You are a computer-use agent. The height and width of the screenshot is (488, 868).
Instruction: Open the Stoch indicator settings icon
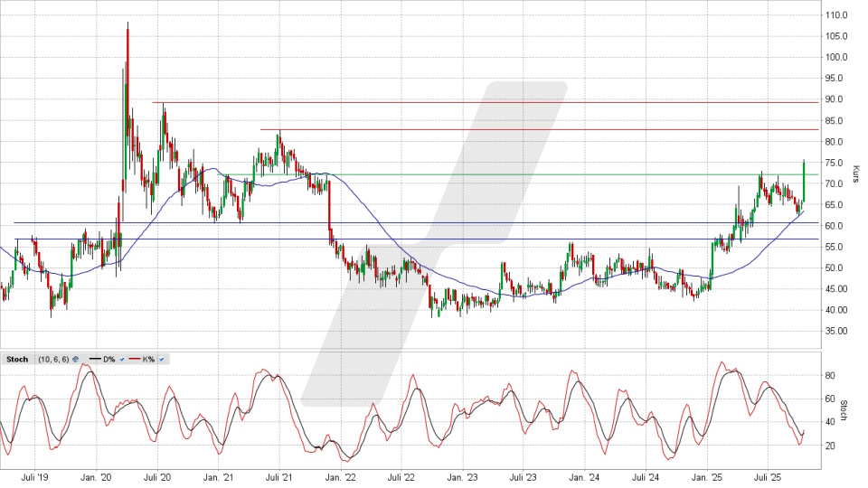(76, 360)
